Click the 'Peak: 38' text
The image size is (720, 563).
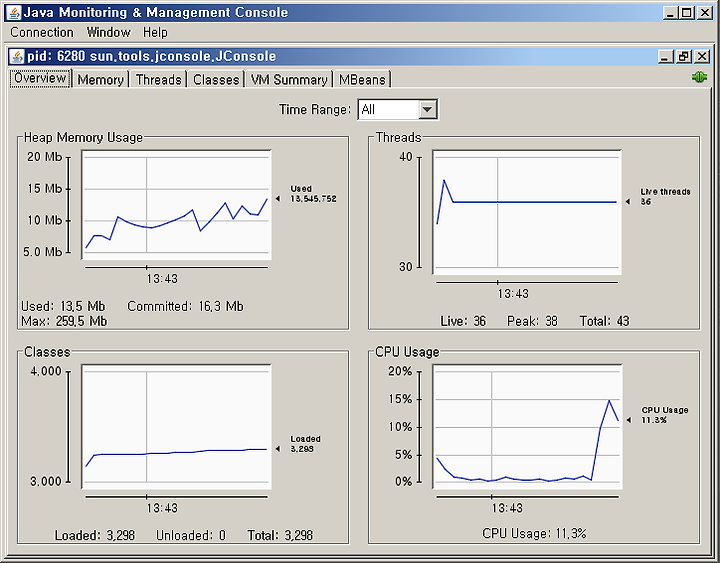[532, 321]
